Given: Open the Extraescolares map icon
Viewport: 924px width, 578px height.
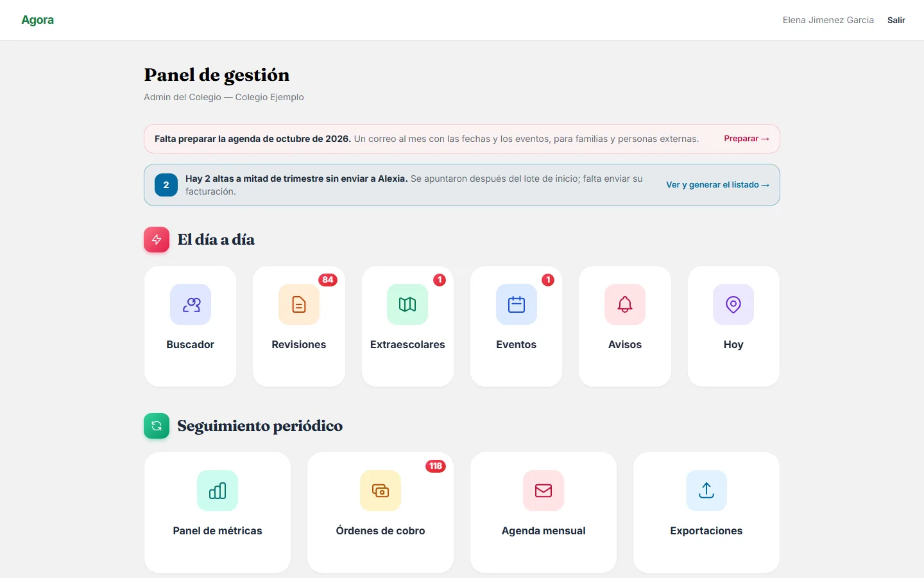Looking at the screenshot, I should point(407,304).
